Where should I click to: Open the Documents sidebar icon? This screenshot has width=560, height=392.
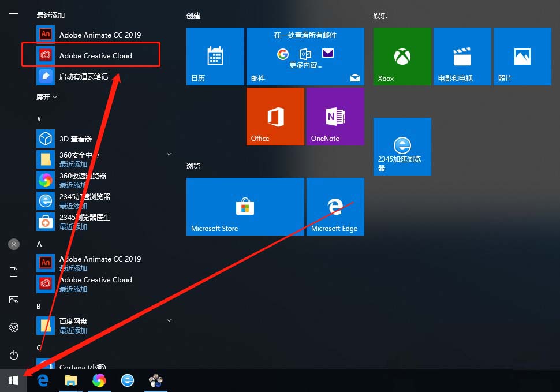(x=14, y=272)
